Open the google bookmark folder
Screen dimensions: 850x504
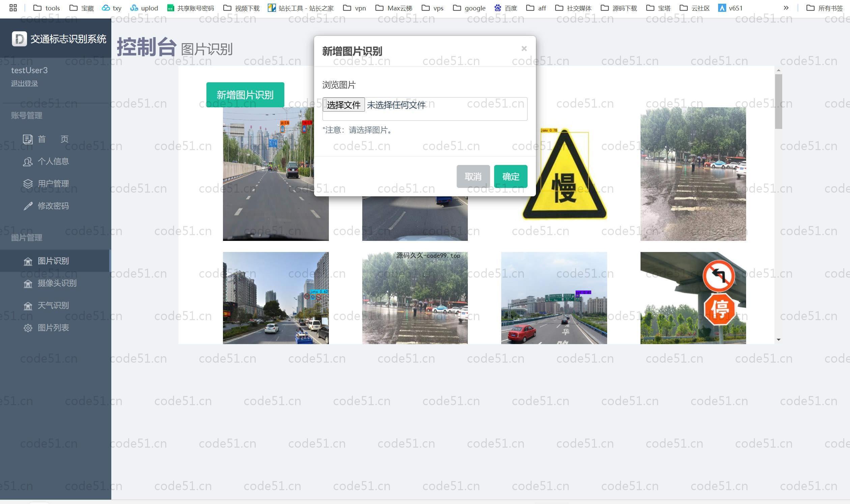click(469, 8)
